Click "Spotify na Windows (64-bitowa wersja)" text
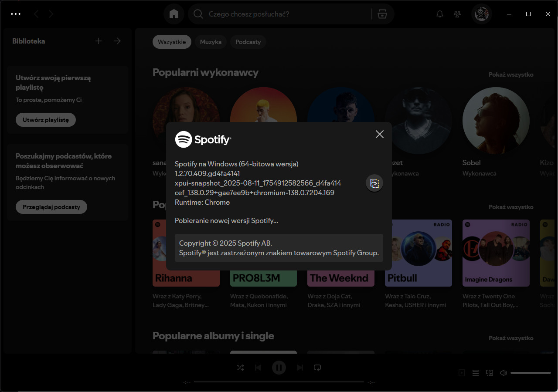The image size is (558, 392). tap(237, 164)
